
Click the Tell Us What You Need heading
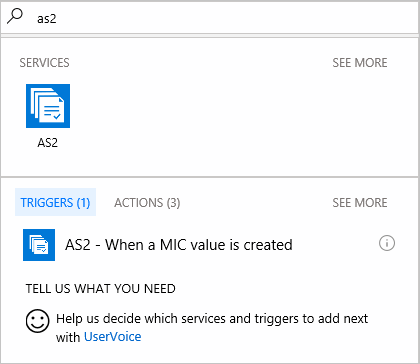coord(100,289)
